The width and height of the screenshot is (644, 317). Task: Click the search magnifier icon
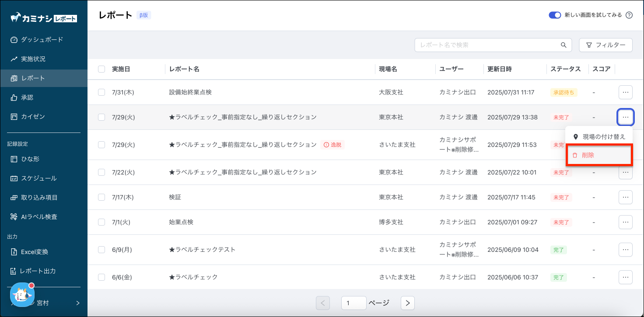coord(563,45)
